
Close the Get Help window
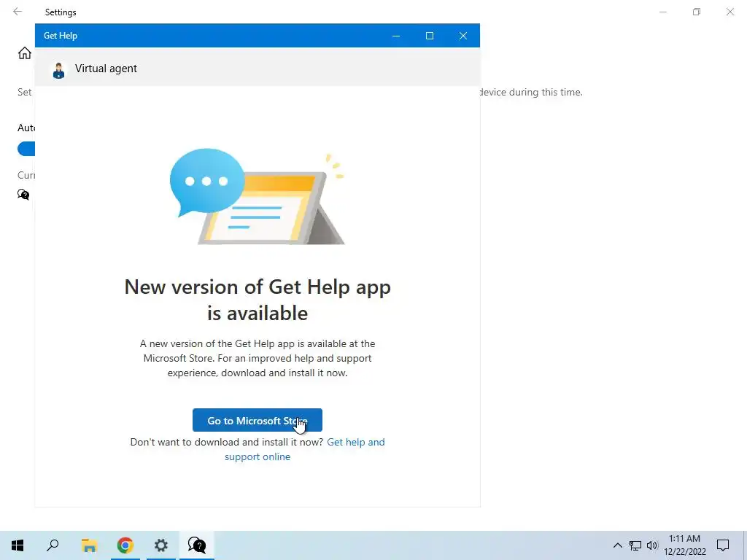point(463,36)
